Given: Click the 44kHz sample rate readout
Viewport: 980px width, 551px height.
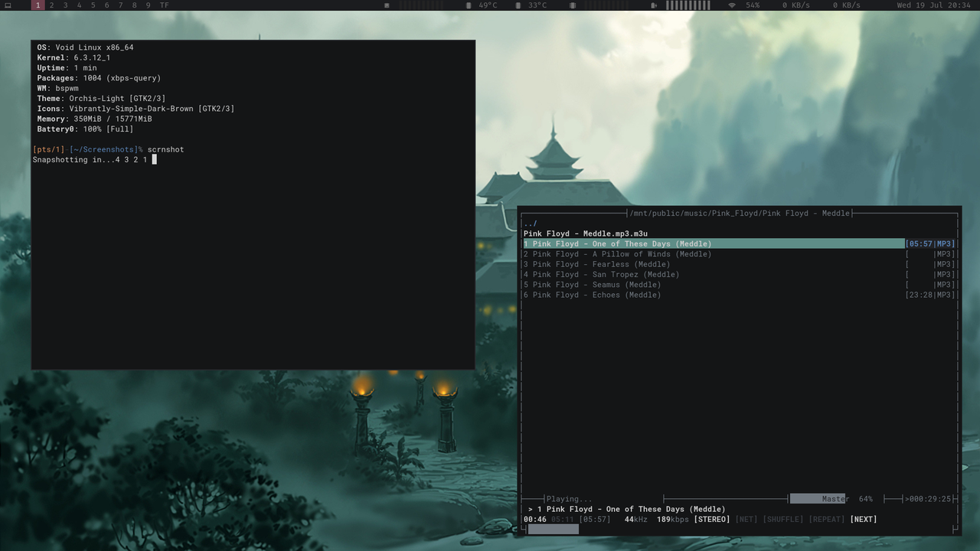Looking at the screenshot, I should click(x=635, y=520).
